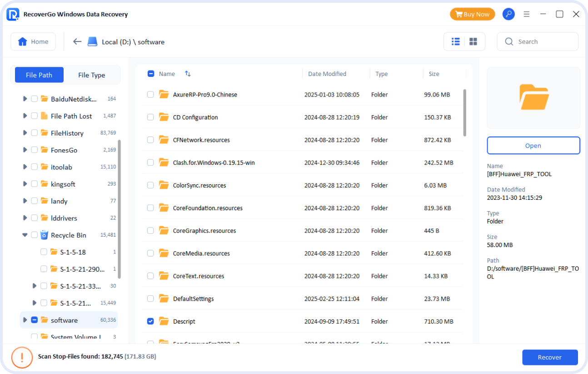
Task: Go back using the back arrow
Action: [77, 41]
